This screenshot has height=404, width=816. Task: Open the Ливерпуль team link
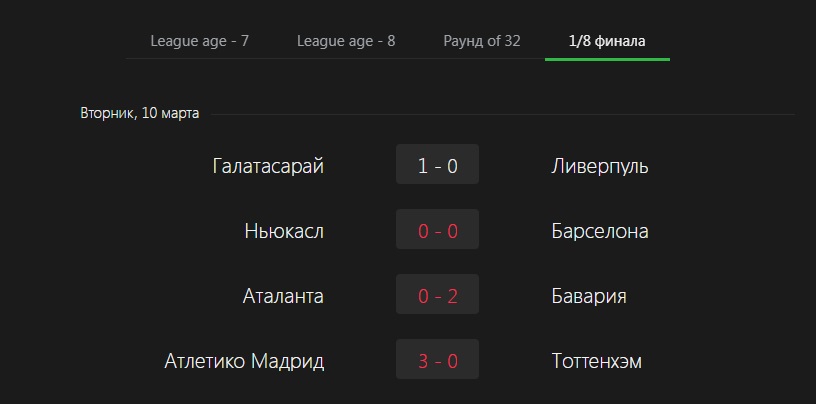[x=600, y=166]
